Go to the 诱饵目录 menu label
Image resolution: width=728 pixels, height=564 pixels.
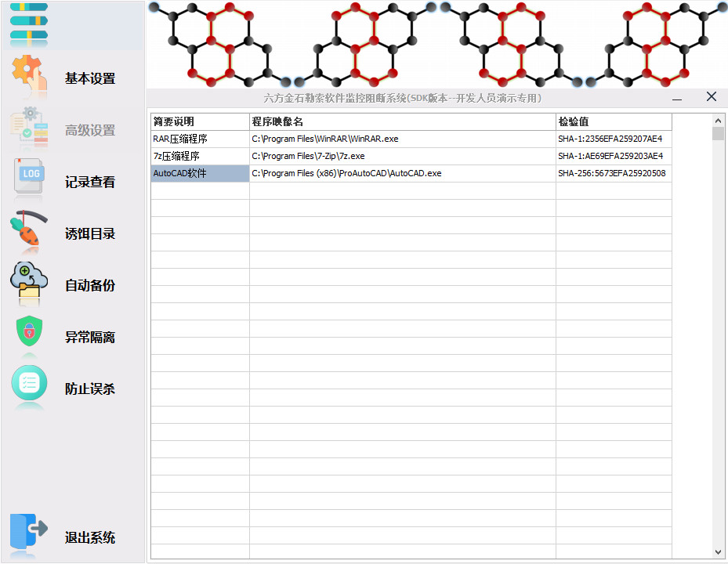click(x=90, y=233)
